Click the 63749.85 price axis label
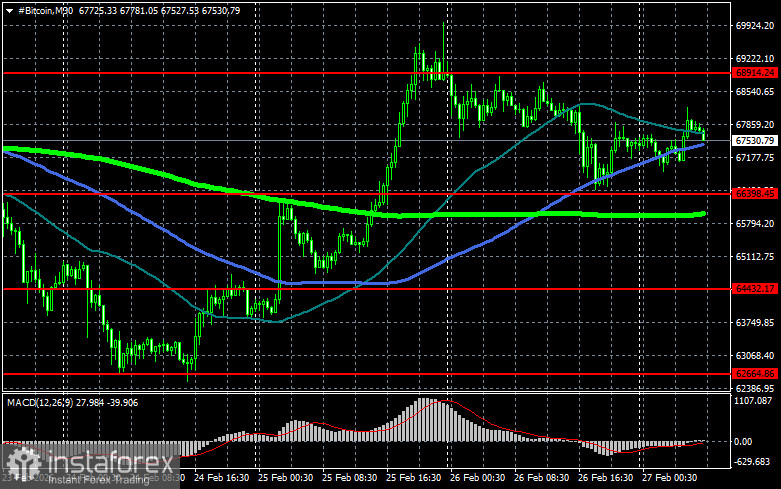This screenshot has width=781, height=489. point(755,323)
